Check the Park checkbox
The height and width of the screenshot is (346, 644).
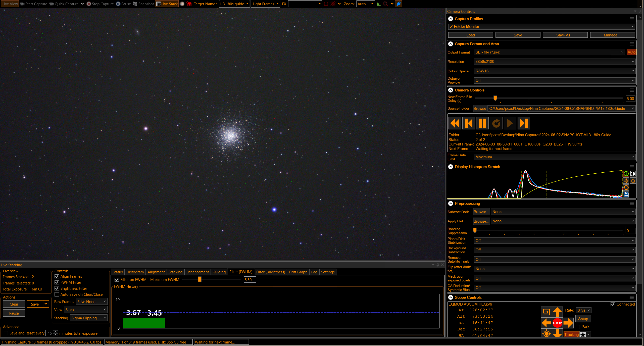tap(578, 327)
